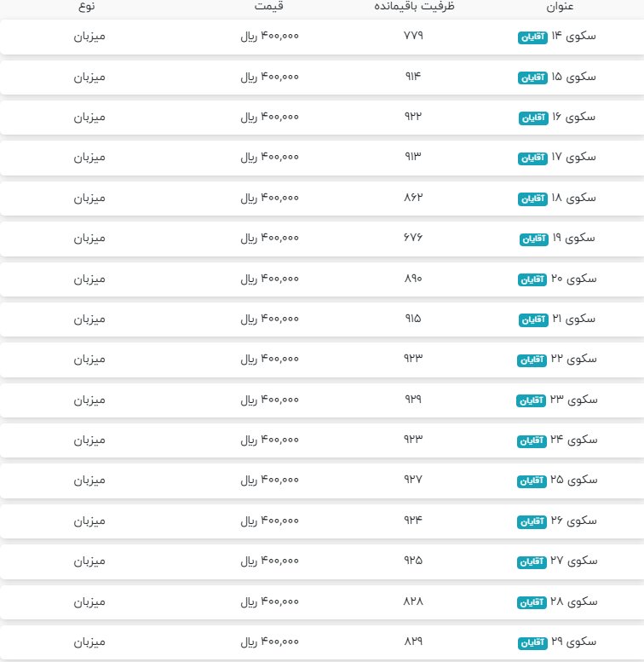Click the میزبان type cell of سکوی ۲۱
The height and width of the screenshot is (662, 644).
click(89, 319)
